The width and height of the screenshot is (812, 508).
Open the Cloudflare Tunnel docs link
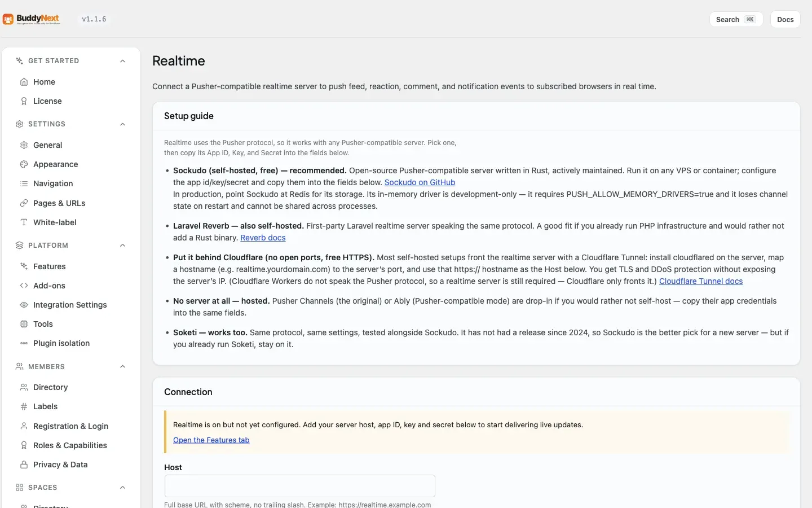[x=701, y=281]
